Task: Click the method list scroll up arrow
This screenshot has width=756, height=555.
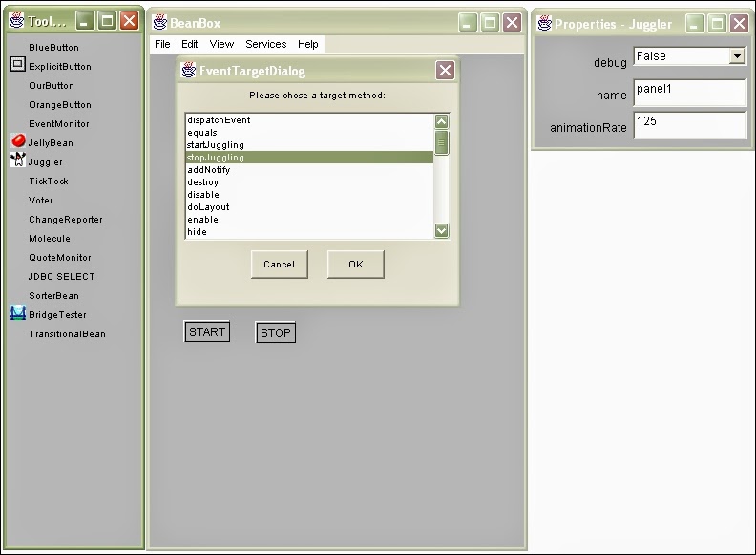Action: point(441,121)
